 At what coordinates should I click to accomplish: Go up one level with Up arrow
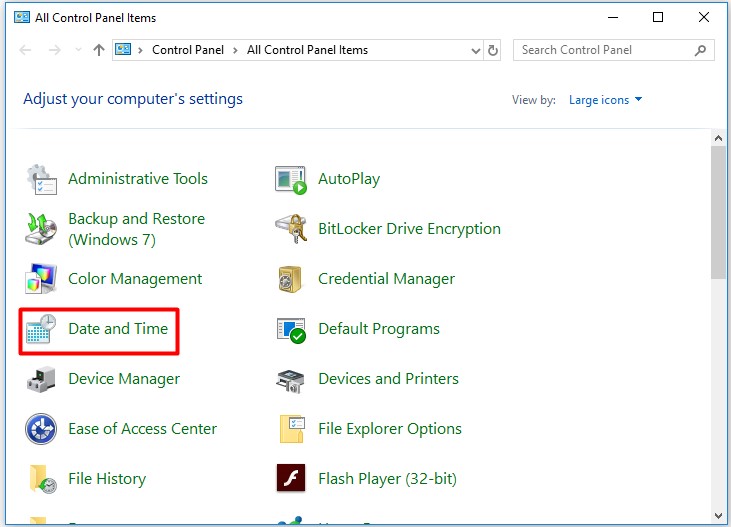pos(98,49)
